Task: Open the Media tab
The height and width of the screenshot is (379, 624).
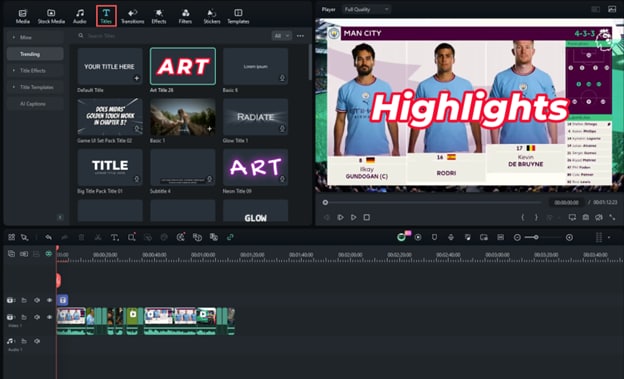Action: [x=23, y=16]
